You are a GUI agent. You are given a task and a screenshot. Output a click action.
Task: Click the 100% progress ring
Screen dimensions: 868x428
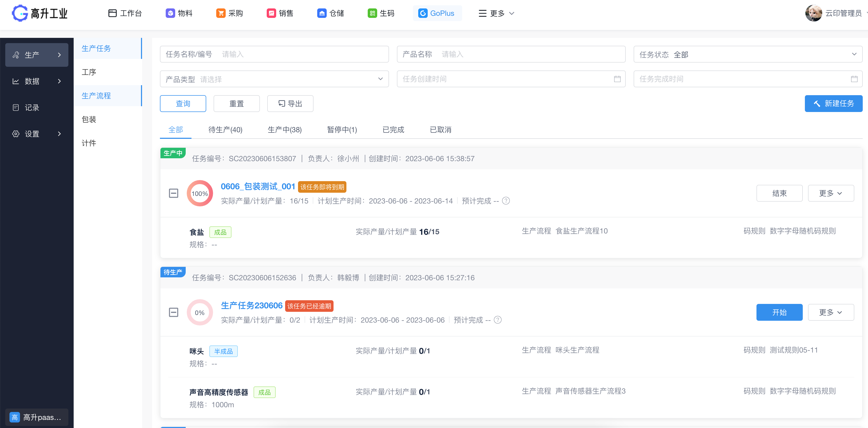[x=200, y=193]
